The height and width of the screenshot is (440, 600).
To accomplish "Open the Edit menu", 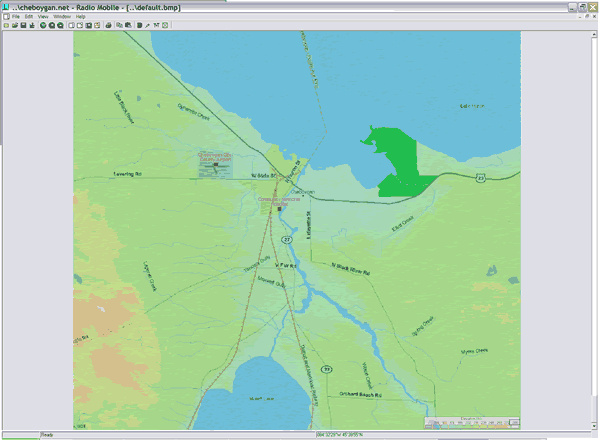I will [x=29, y=17].
